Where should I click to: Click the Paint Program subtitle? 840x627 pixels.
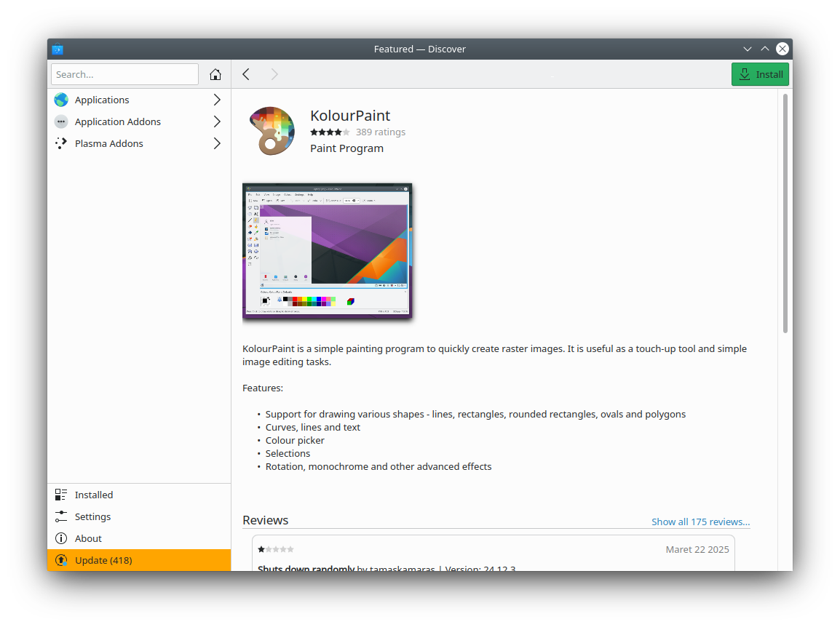[346, 148]
